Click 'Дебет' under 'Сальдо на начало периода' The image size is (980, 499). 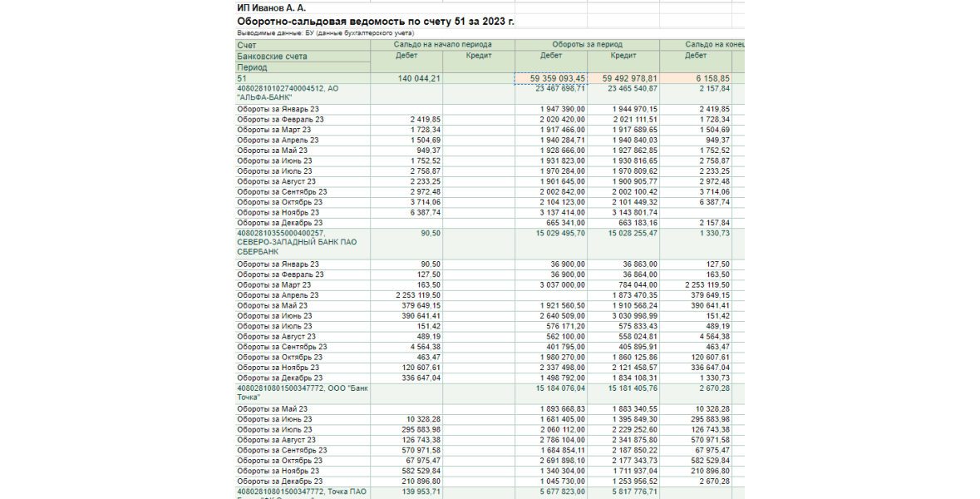tap(406, 56)
